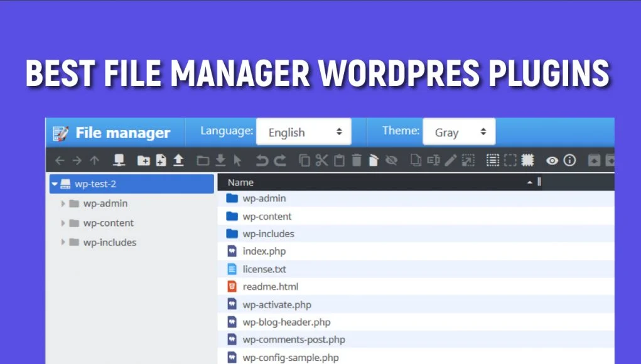The image size is (641, 364).
Task: Expand the wp-admin tree folder arrow
Action: coord(63,203)
